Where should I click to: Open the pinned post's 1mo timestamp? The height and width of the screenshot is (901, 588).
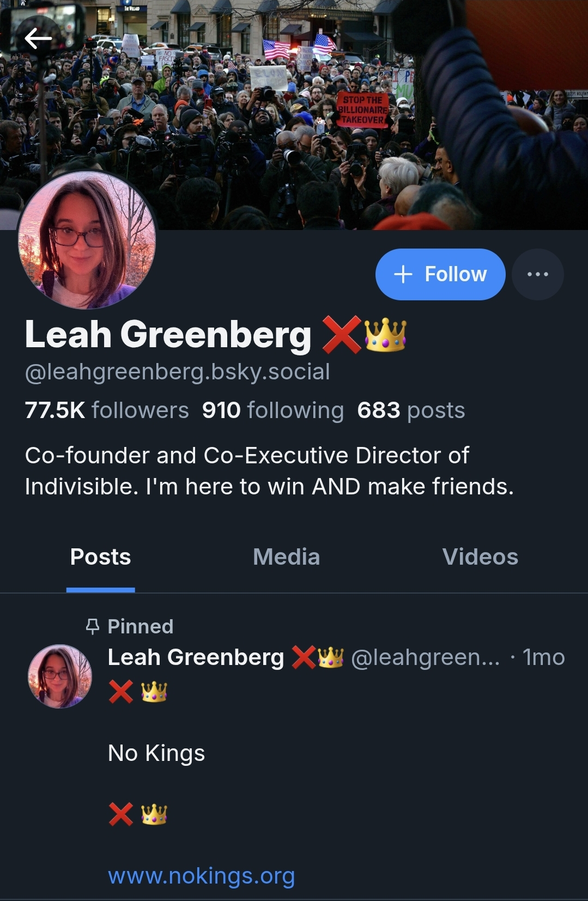(543, 657)
